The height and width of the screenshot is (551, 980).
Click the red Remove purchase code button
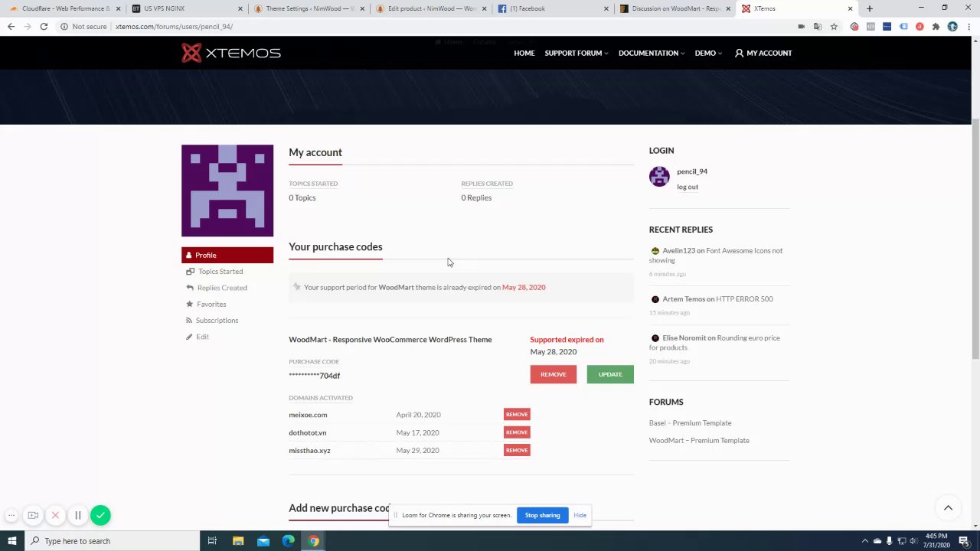point(554,374)
